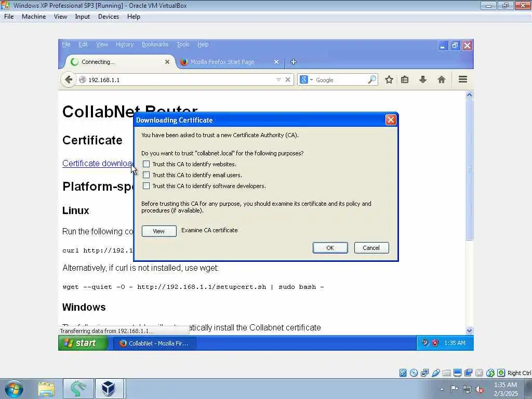Open the Firefox downloads arrow icon

423,79
